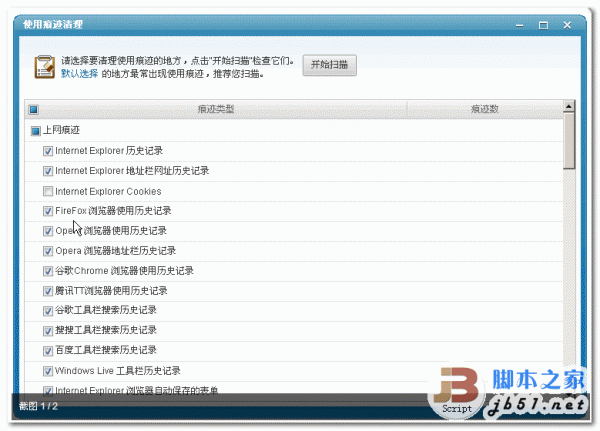Uncheck Internet Explorer 历史记录

[x=48, y=151]
